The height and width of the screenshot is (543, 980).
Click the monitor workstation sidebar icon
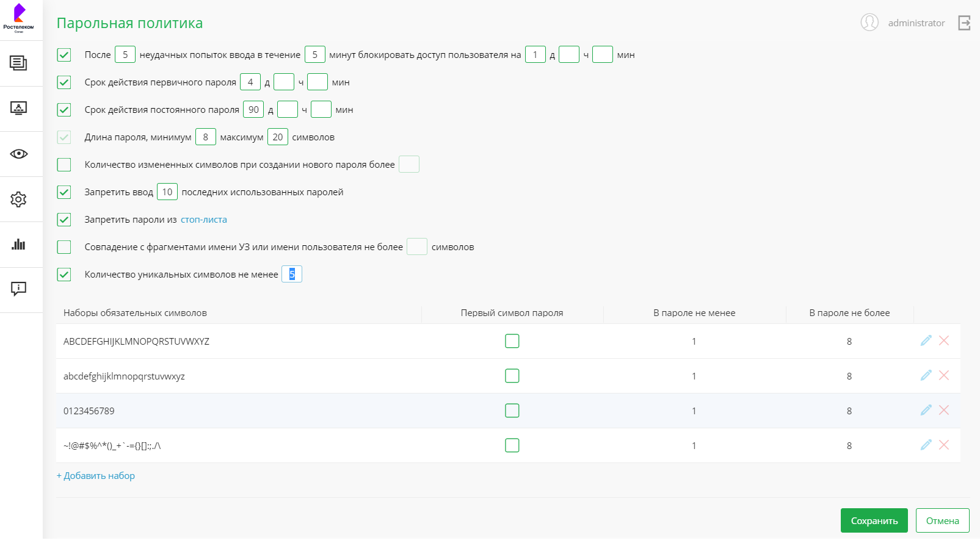(x=18, y=109)
